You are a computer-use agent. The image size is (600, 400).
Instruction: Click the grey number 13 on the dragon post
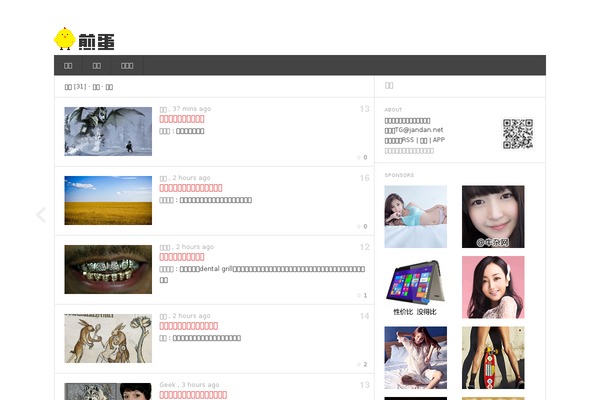point(365,109)
